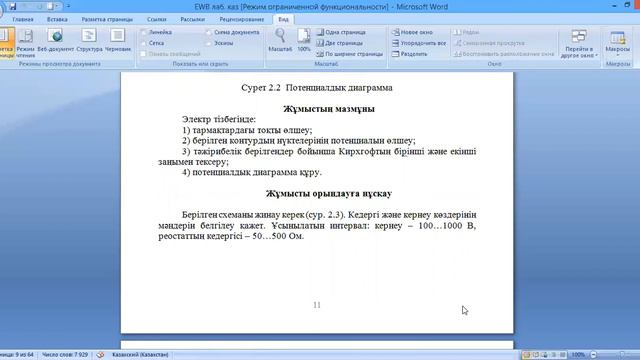Image resolution: width=640 pixels, height=360 pixels.
Task: Select Two Pages (Две страницы) zoom
Action: (340, 43)
